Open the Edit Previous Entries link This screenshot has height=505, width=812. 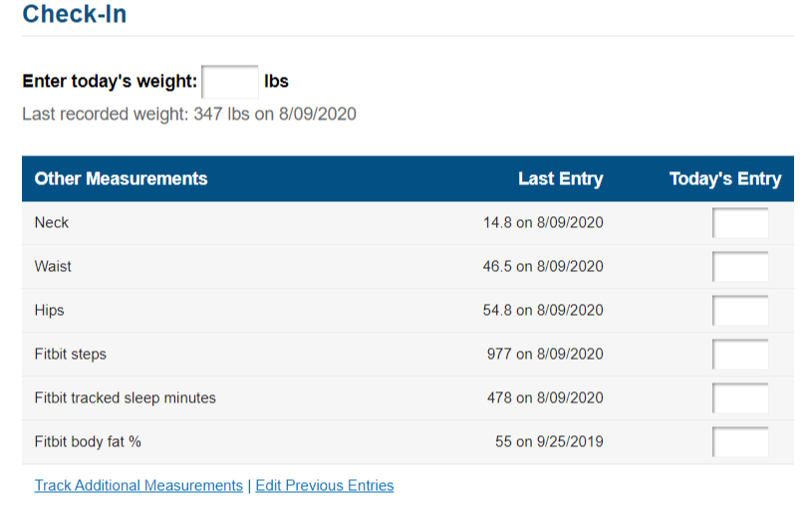click(325, 486)
